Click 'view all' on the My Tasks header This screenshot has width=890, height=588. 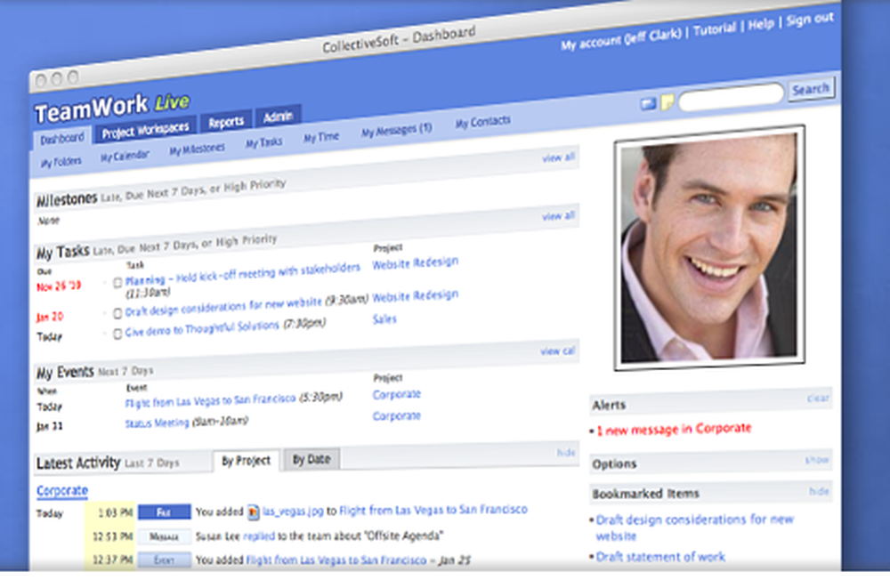coord(559,215)
